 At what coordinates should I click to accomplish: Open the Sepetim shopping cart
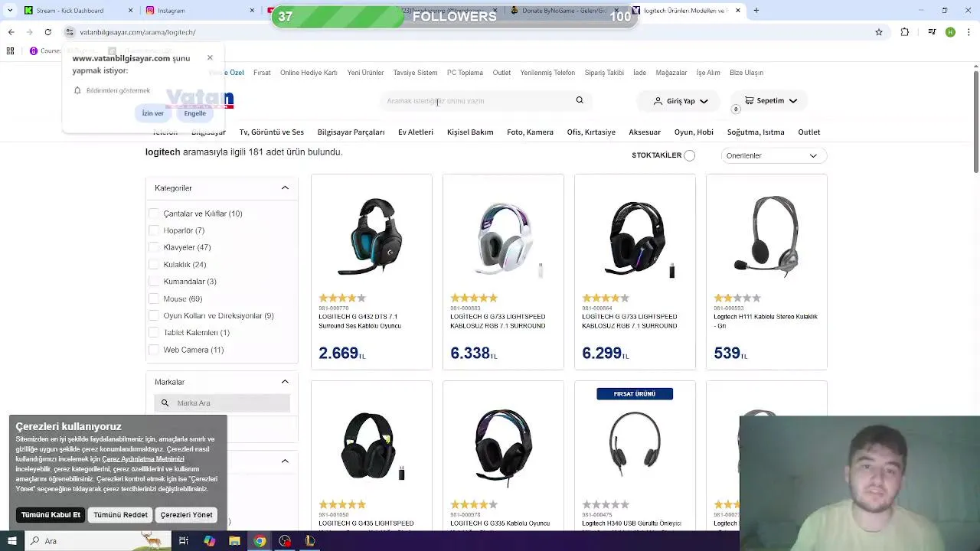point(771,100)
